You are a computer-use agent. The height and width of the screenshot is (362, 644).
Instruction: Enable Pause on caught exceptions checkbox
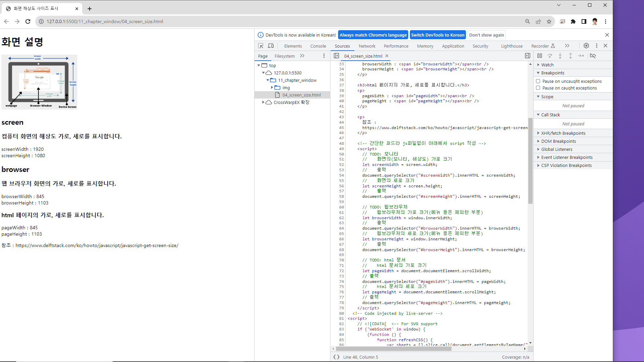[x=538, y=88]
